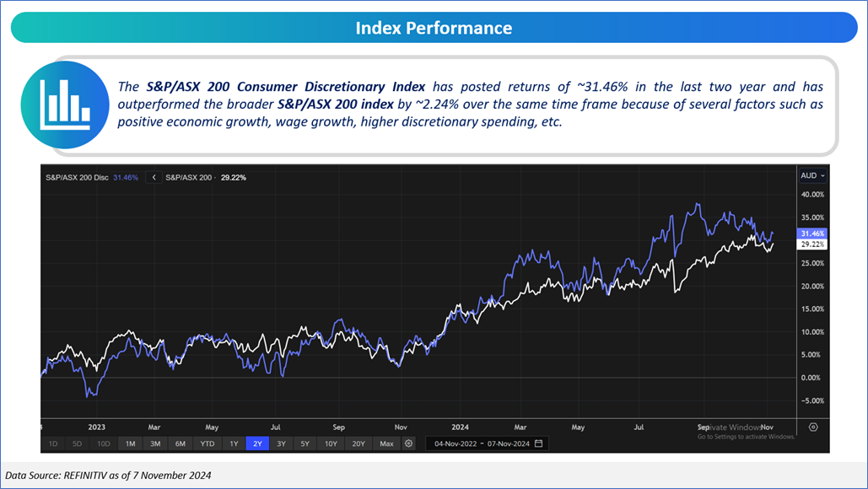
Task: Open chart settings gear at axis corner
Action: tap(813, 427)
